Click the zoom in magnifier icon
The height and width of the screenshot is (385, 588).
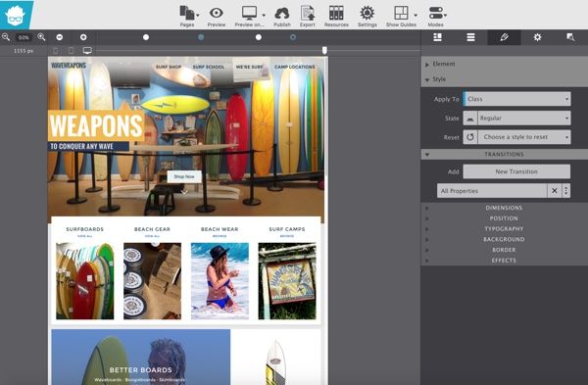point(41,37)
